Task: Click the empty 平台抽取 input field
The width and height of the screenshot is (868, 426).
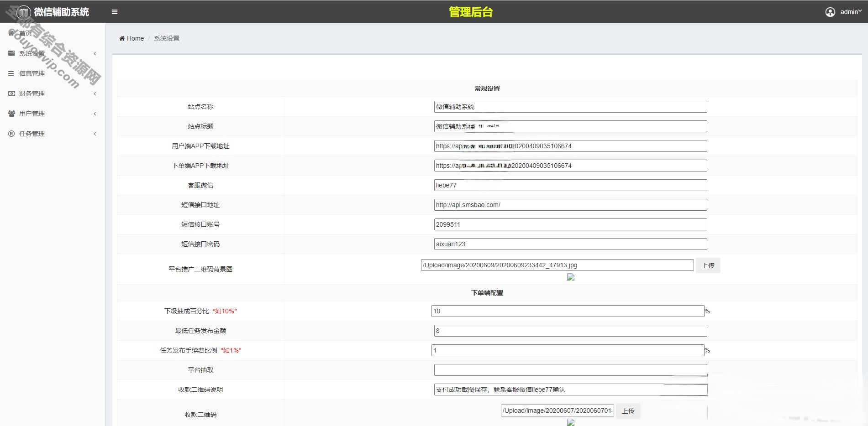Action: 570,370
